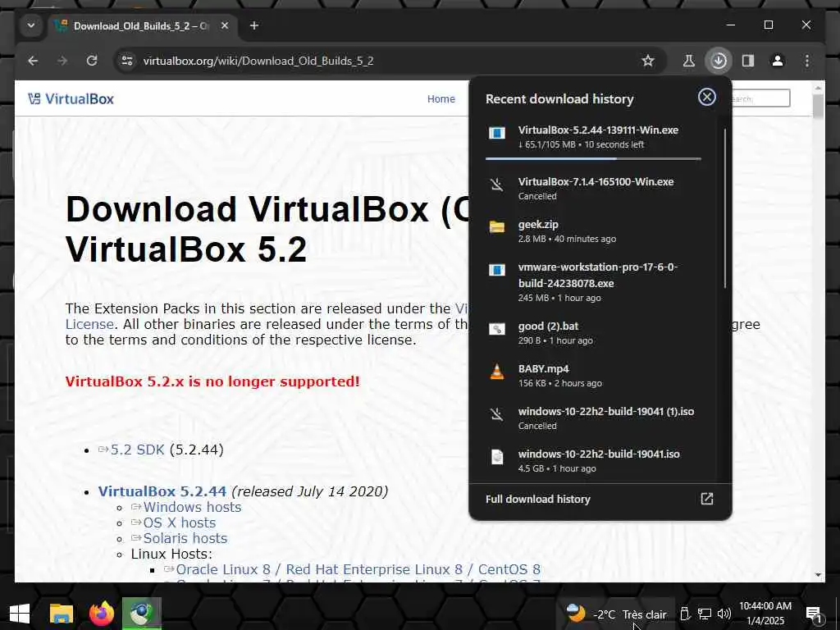
Task: Open Full download history in new tab
Action: (x=706, y=499)
